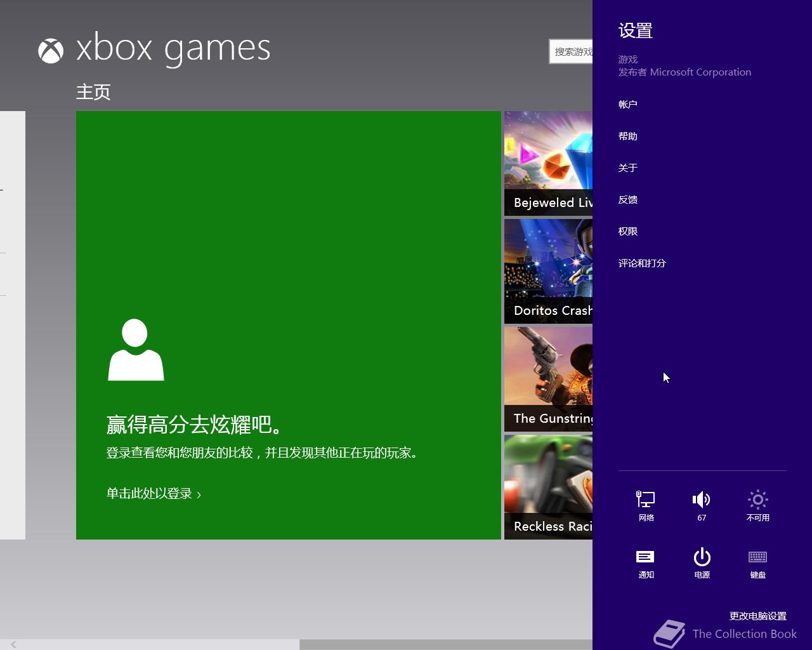Click the Xbox logo icon
Image resolution: width=812 pixels, height=650 pixels.
coord(51,51)
